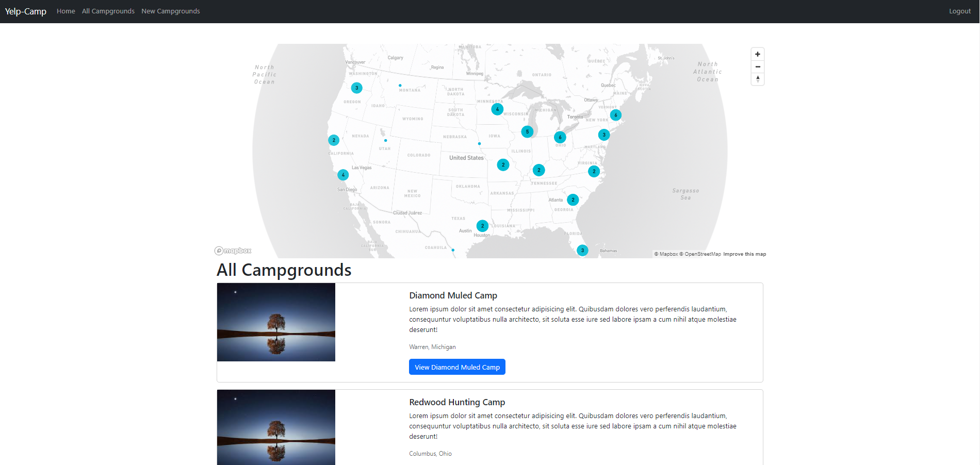Image resolution: width=980 pixels, height=465 pixels.
Task: Click the Columbus, Ohio location text
Action: click(430, 454)
